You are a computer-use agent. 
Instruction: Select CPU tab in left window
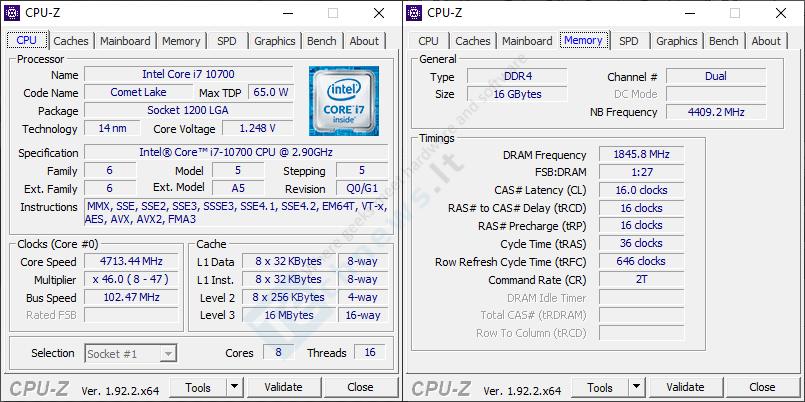[x=27, y=41]
